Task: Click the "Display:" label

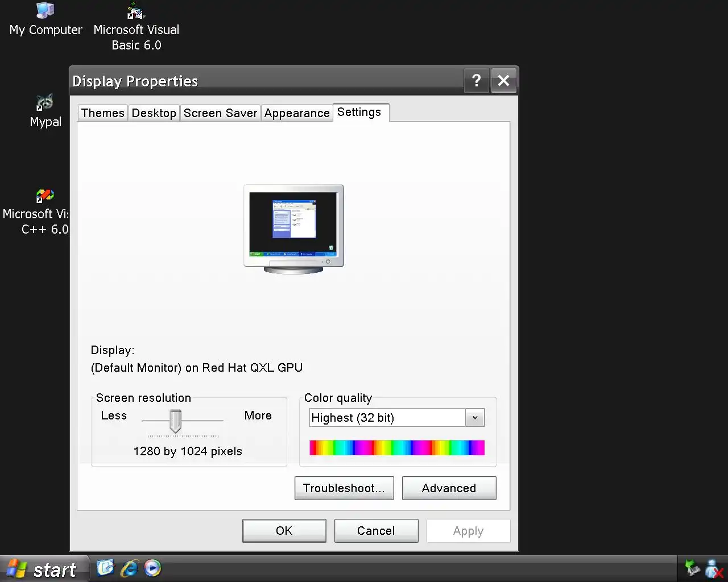Action: 113,350
